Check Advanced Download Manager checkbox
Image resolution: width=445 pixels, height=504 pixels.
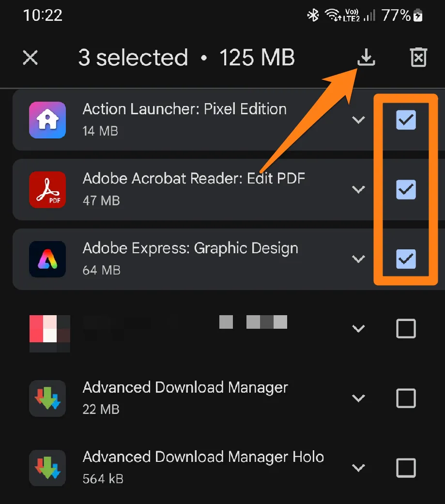406,398
